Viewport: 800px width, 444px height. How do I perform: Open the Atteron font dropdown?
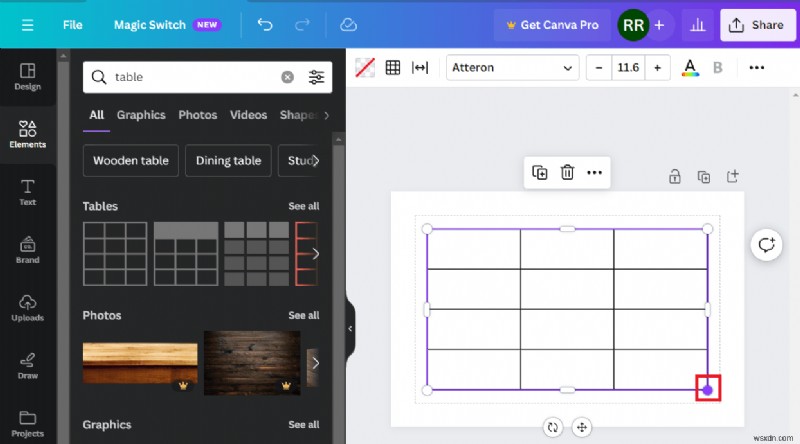click(x=512, y=67)
